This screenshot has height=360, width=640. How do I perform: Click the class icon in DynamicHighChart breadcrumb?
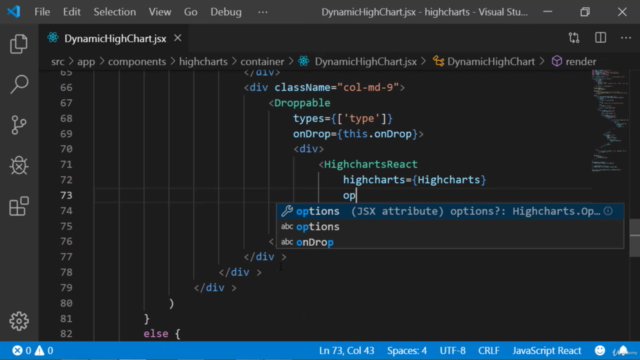coord(438,62)
